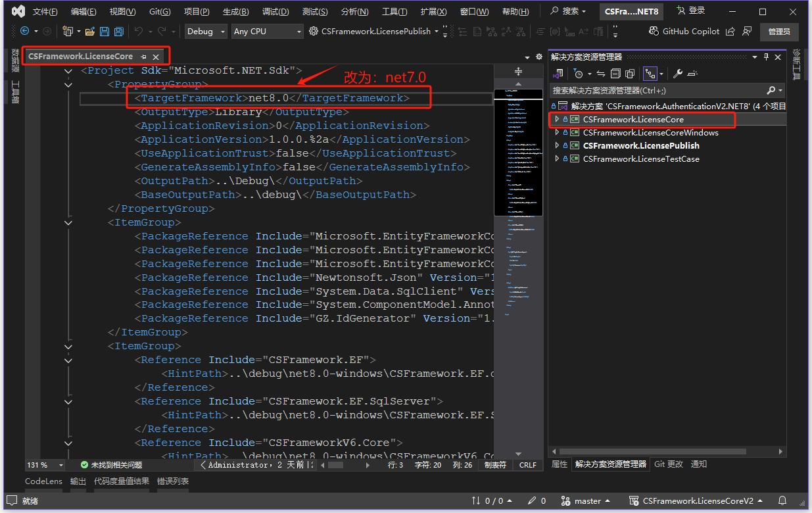Image resolution: width=812 pixels, height=513 pixels.
Task: Click the 管理员 button
Action: [x=779, y=32]
